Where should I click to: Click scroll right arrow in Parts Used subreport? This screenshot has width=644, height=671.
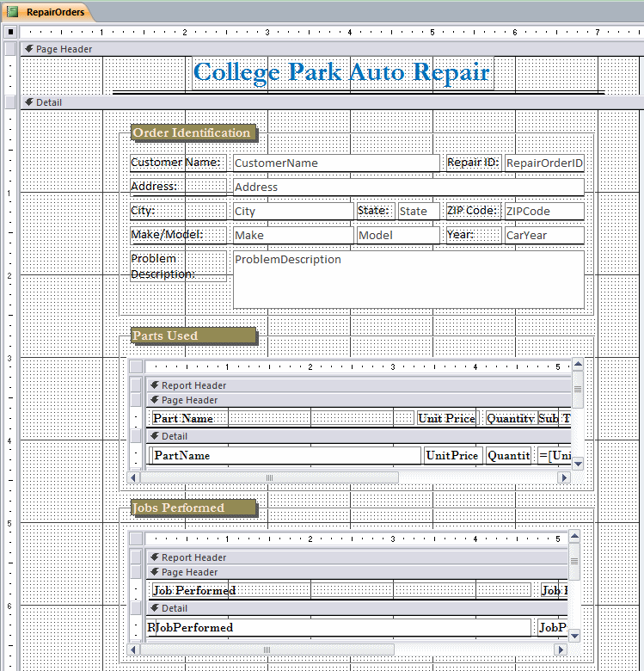[564, 477]
